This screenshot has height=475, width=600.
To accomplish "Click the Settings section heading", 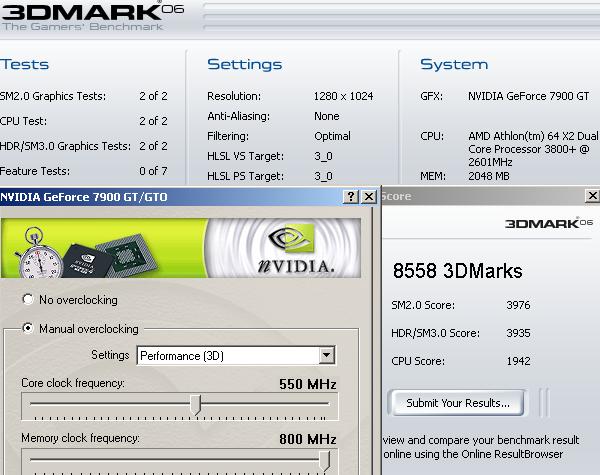I will point(245,64).
